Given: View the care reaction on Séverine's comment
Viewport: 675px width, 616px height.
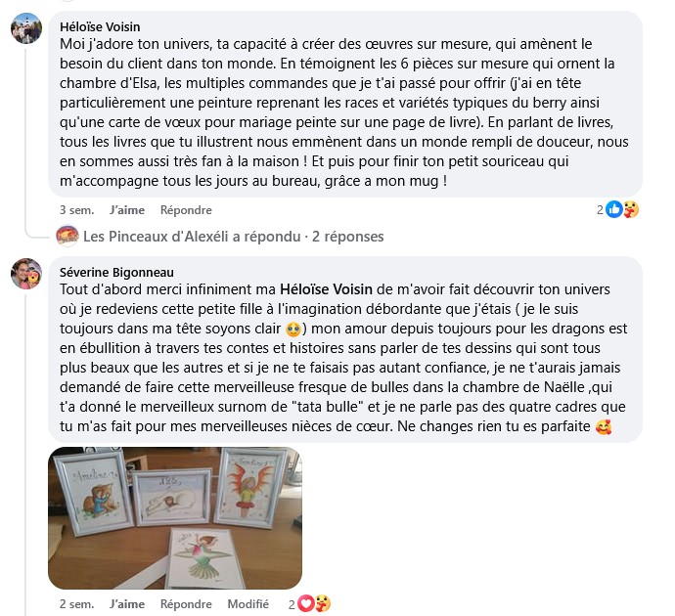Looking at the screenshot, I should click(322, 604).
